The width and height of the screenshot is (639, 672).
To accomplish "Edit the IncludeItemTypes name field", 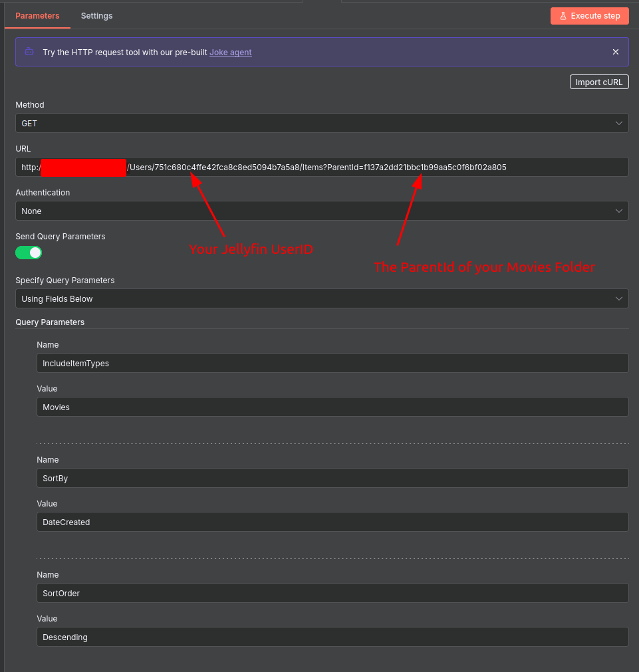I will (x=332, y=363).
